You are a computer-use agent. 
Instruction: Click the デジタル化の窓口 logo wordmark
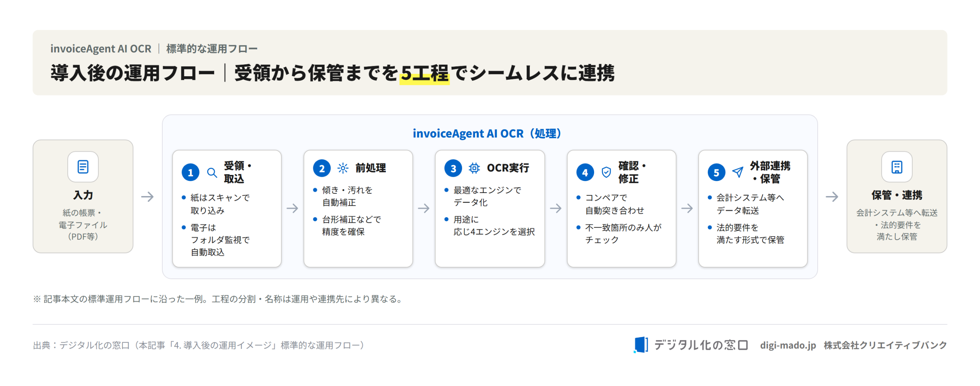(701, 345)
